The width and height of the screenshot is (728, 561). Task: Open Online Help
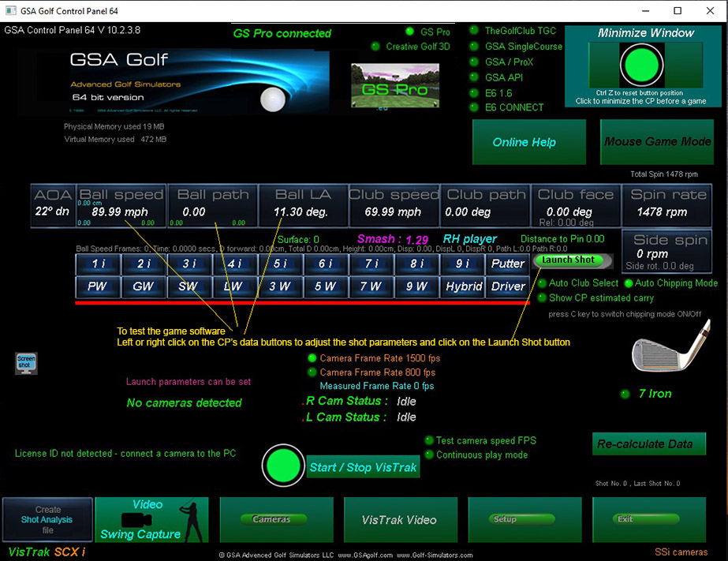tap(528, 142)
